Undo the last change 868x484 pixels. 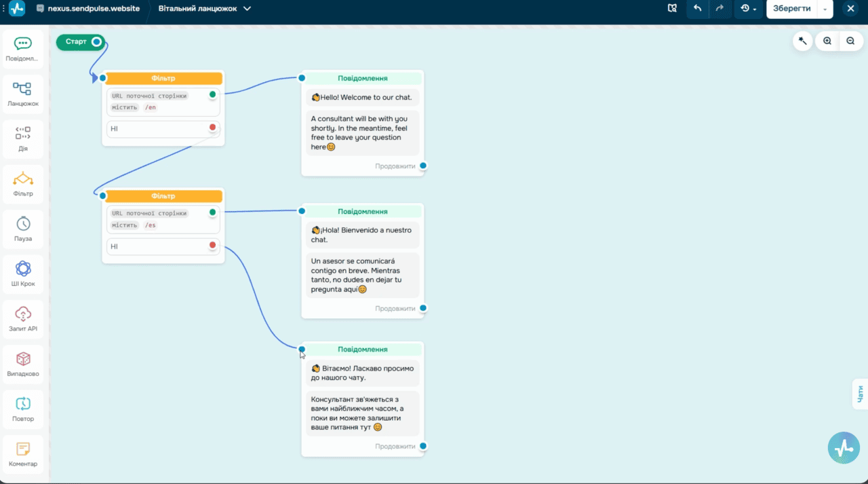tap(697, 9)
